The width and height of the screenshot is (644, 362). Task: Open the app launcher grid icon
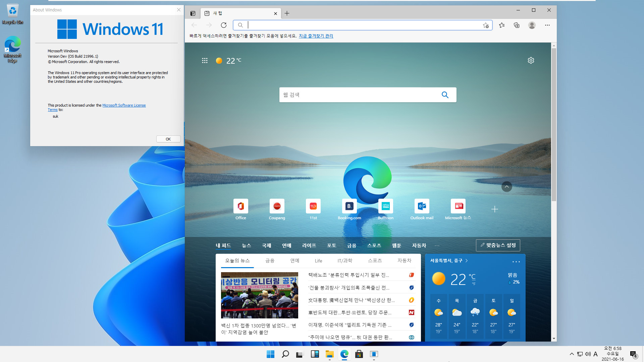[x=205, y=61]
